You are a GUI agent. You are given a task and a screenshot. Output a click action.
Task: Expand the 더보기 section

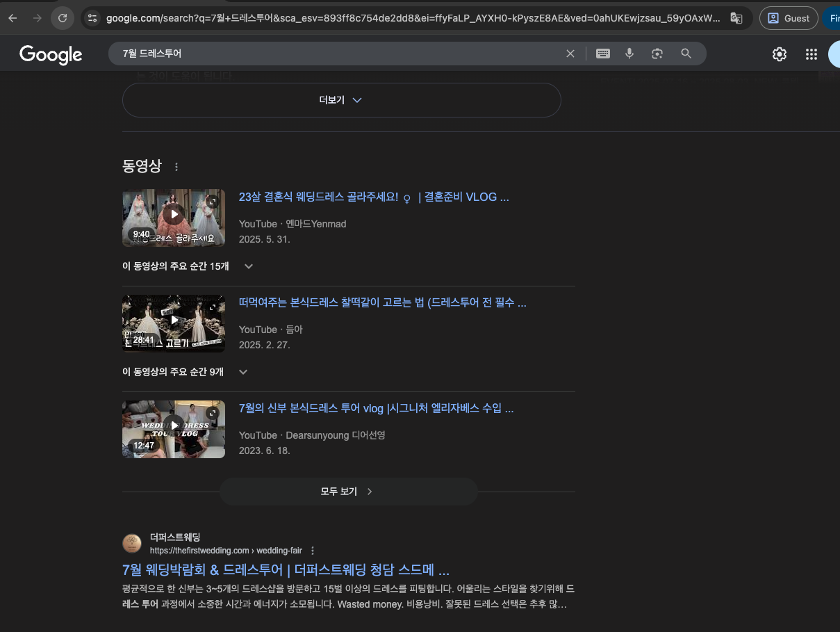pyautogui.click(x=341, y=99)
